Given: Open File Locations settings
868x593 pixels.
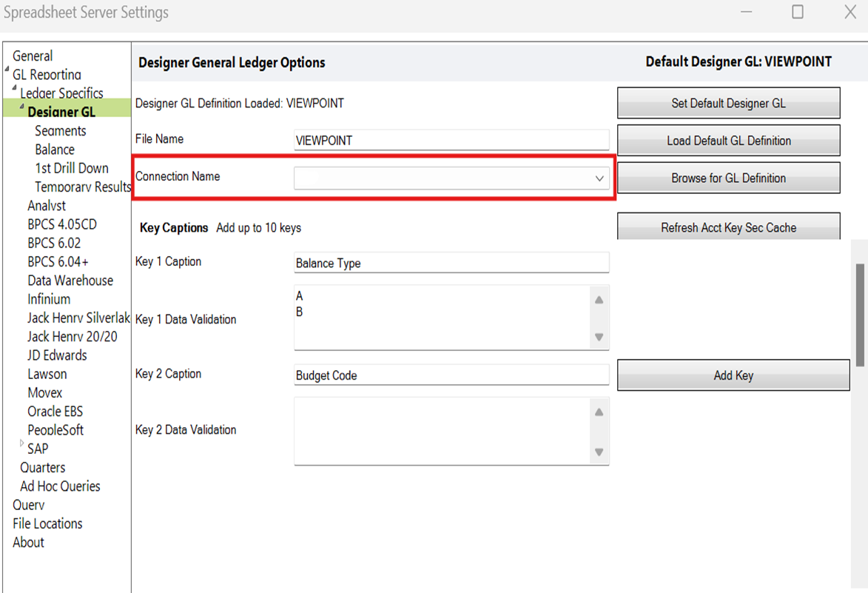Looking at the screenshot, I should coord(47,524).
